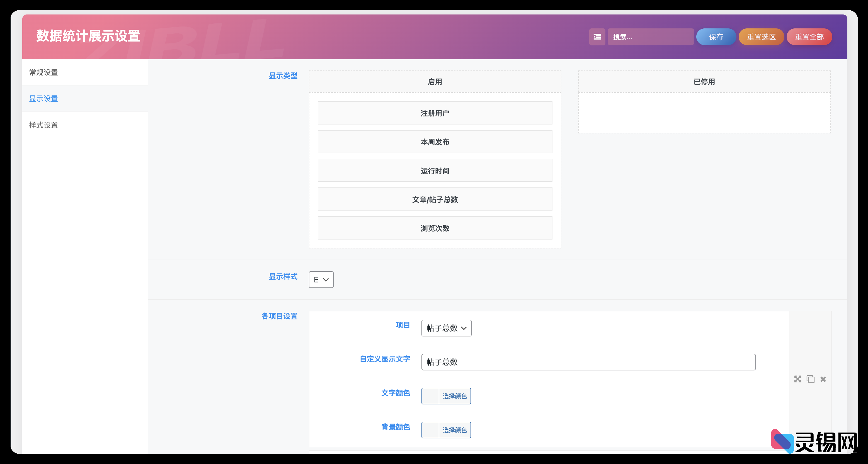Click the expand-all list icon beside search

point(597,37)
